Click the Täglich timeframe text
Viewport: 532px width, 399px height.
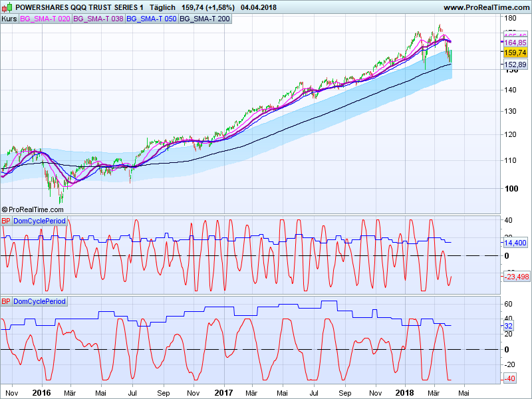(162, 7)
